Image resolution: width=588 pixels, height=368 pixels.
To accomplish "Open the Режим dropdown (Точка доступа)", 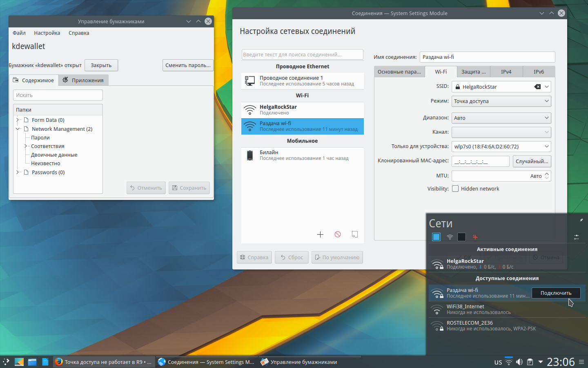I will click(501, 101).
